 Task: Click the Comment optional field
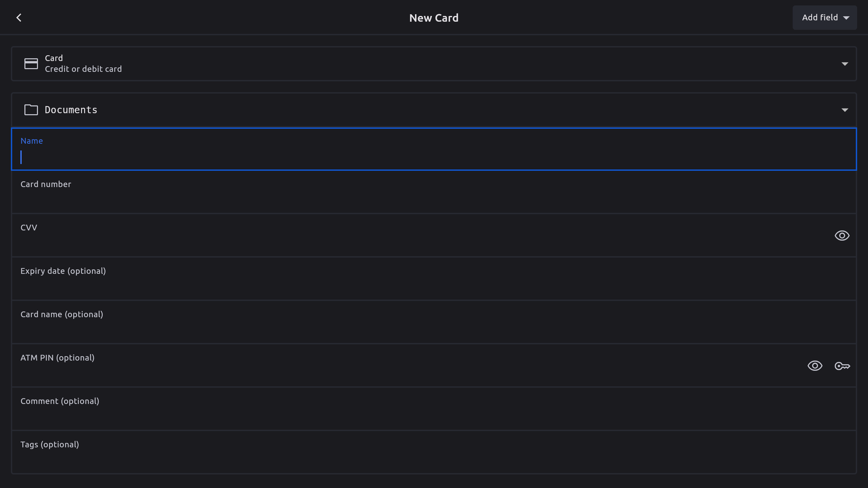(x=434, y=416)
